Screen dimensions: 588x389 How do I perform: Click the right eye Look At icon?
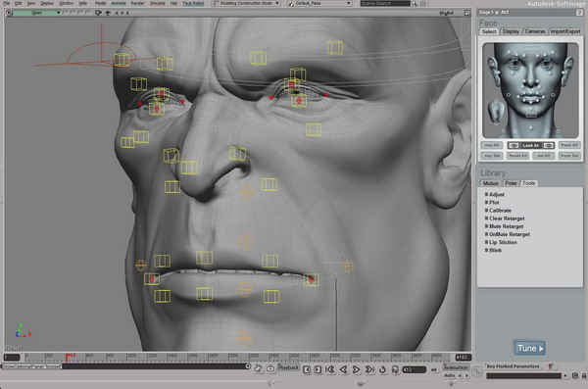click(548, 146)
